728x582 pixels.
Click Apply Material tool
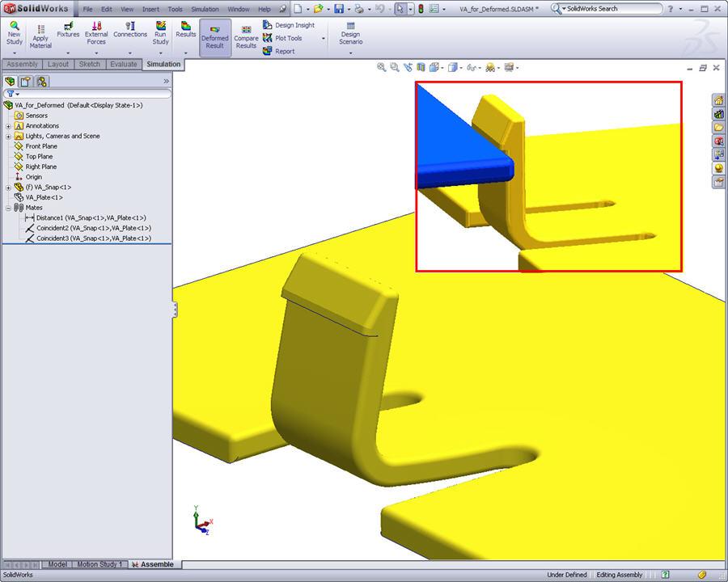tap(40, 36)
